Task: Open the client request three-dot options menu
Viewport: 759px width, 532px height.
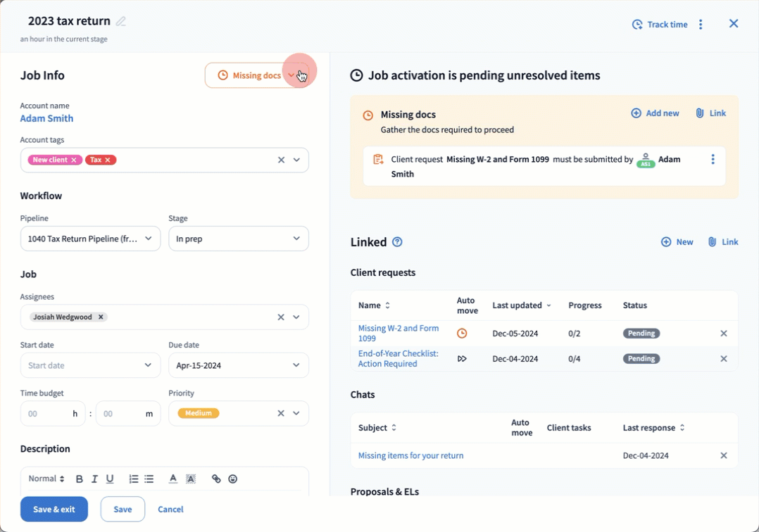Action: [x=713, y=160]
